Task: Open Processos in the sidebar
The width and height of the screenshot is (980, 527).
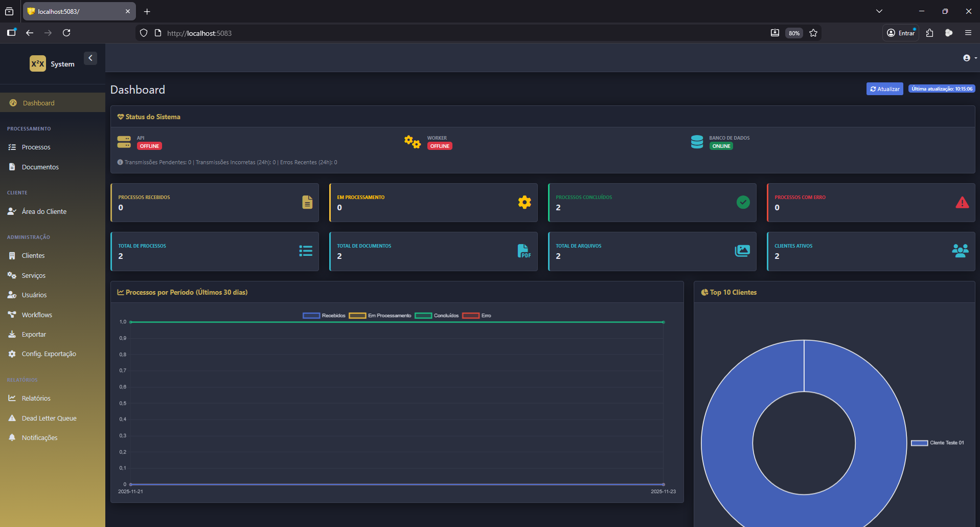Action: coord(36,147)
